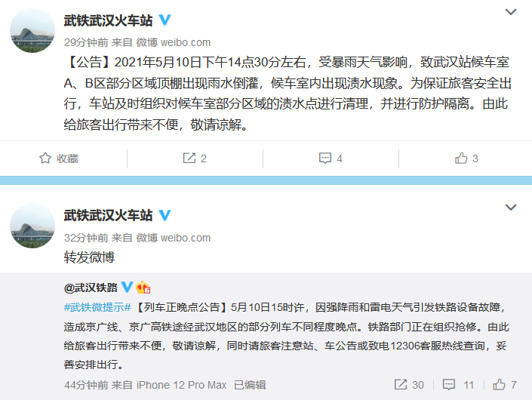532x403 pixels.
Task: Click the second post's station avatar
Action: tap(32, 226)
